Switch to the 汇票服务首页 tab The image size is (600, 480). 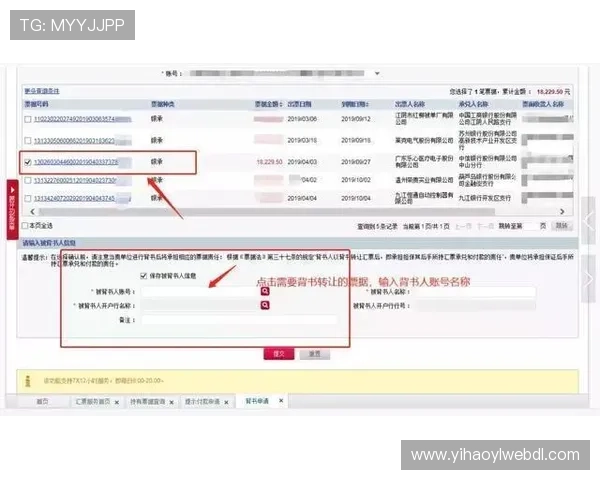tap(93, 402)
